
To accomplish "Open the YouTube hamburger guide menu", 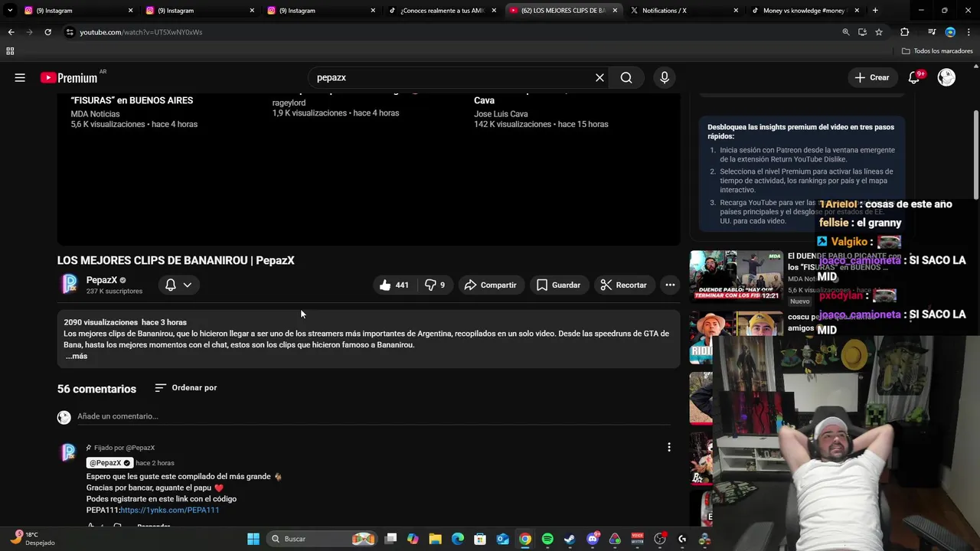I will pyautogui.click(x=20, y=77).
